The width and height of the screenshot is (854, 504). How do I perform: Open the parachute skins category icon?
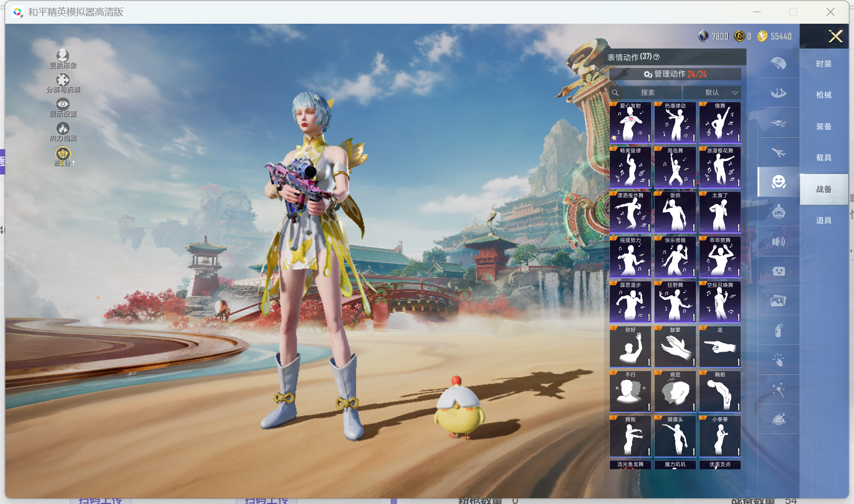pos(778,63)
